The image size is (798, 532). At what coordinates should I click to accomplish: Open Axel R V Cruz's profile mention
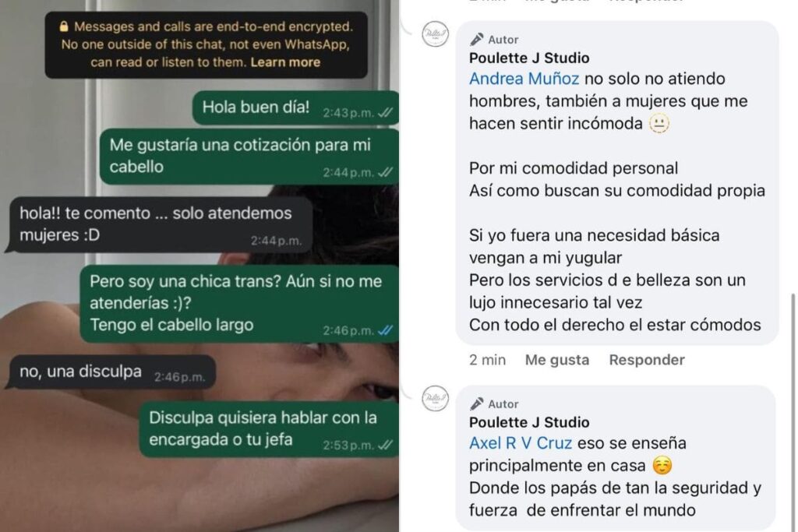coord(520,443)
